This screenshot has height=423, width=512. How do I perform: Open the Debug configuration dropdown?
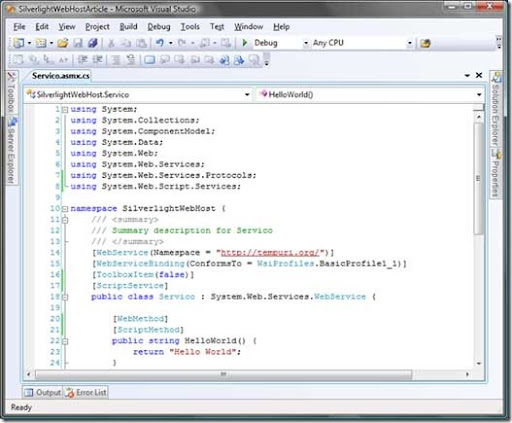tap(306, 43)
